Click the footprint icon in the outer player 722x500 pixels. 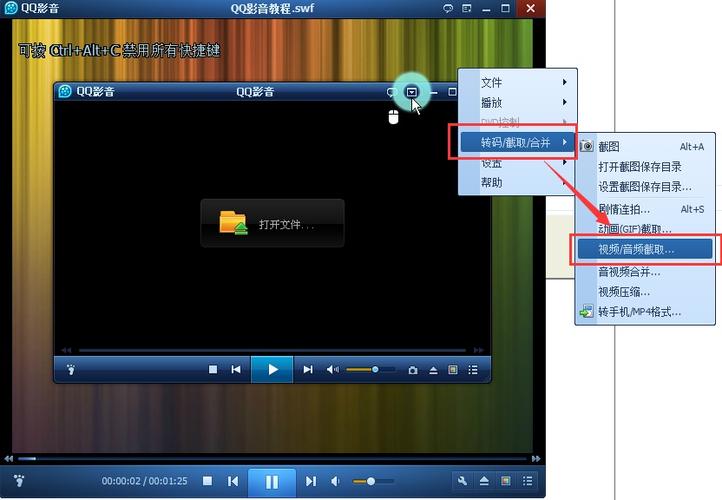(19, 481)
